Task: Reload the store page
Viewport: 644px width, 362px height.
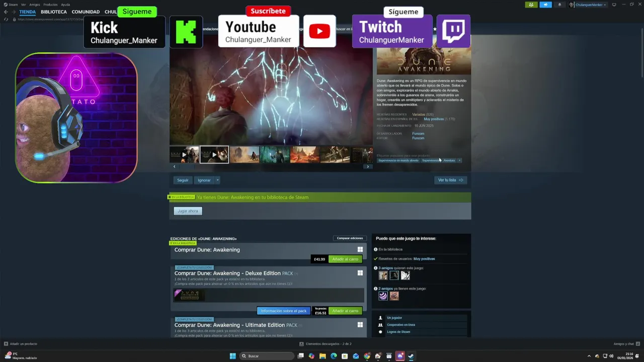Action: [x=6, y=19]
